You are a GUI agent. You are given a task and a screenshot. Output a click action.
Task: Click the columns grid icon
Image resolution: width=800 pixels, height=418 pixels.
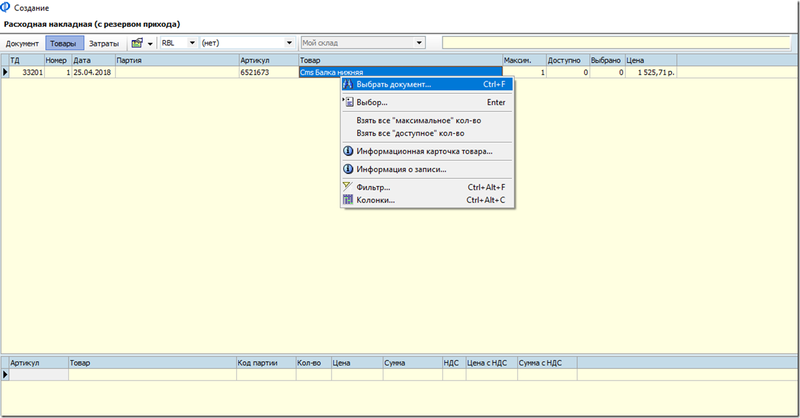(x=348, y=200)
